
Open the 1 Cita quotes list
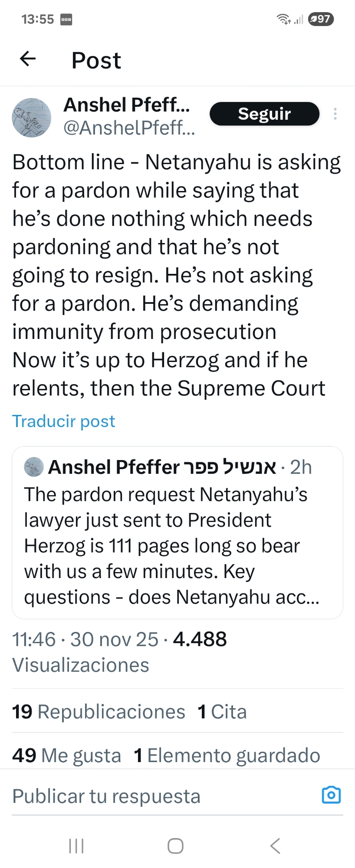(222, 712)
